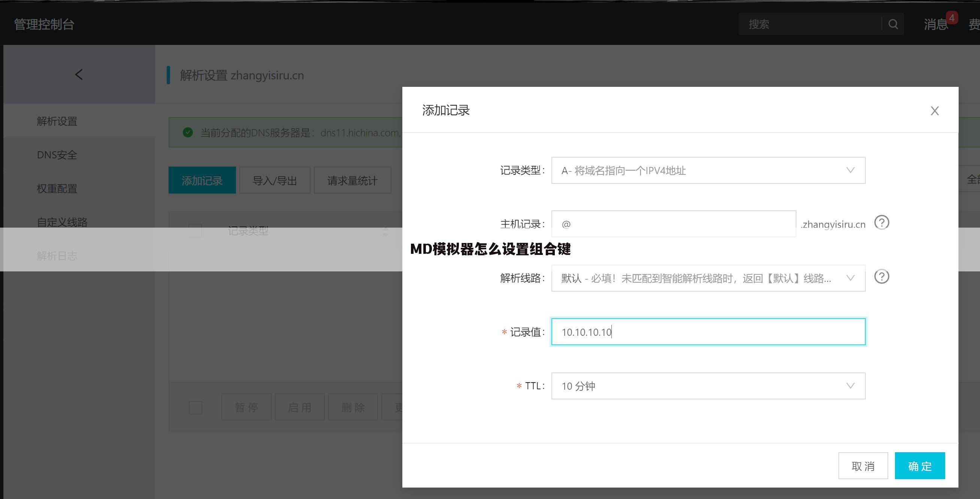Click the 删除 button

[353, 407]
